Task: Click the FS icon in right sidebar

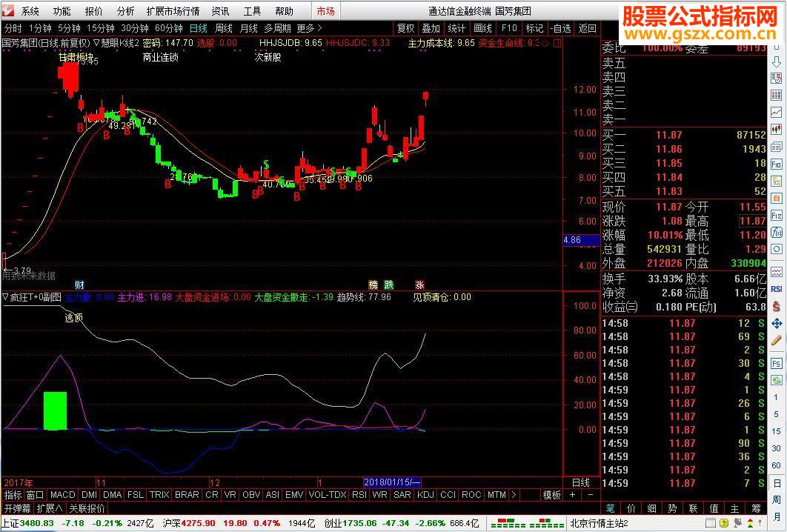Action: pos(777,364)
